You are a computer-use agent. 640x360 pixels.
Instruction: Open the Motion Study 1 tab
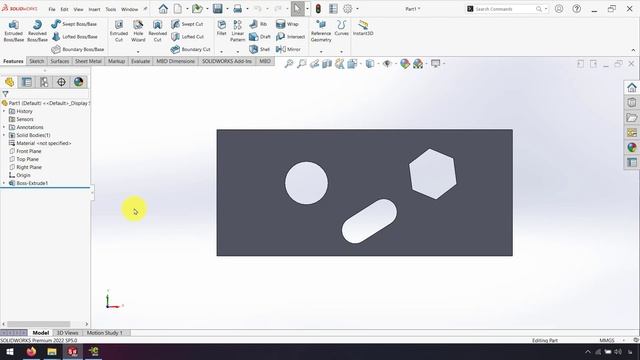click(x=104, y=333)
